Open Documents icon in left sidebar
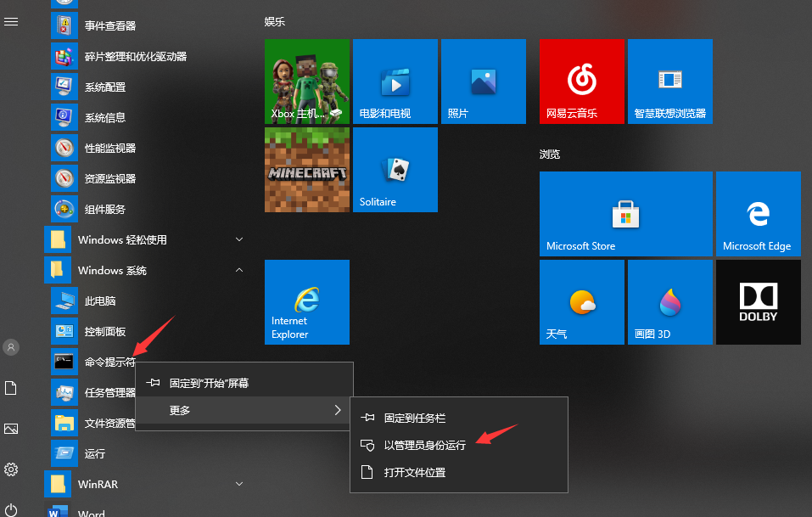The height and width of the screenshot is (517, 812). tap(11, 388)
